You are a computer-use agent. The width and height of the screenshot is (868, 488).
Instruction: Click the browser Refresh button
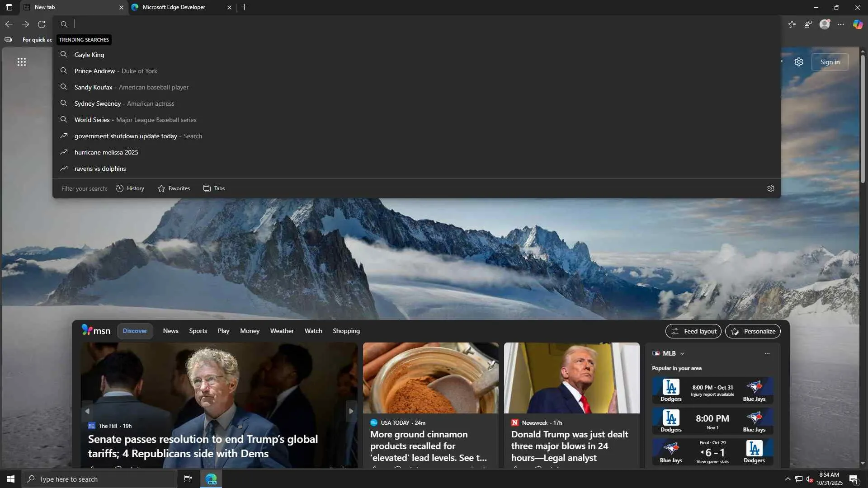(42, 24)
